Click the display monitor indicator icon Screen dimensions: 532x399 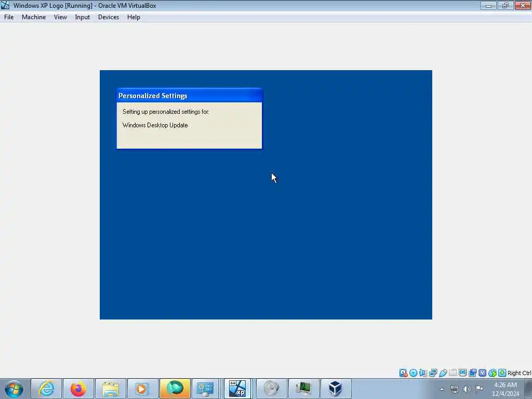click(x=462, y=373)
